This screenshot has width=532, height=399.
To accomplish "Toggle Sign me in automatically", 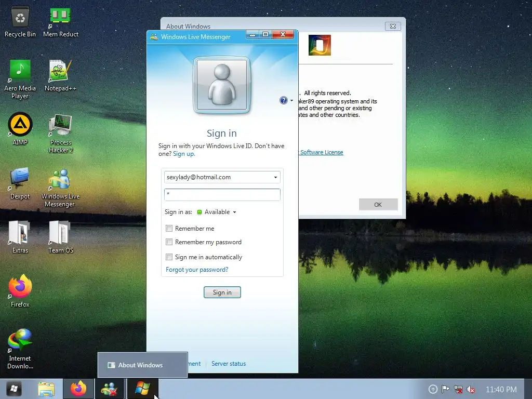I will [x=169, y=257].
